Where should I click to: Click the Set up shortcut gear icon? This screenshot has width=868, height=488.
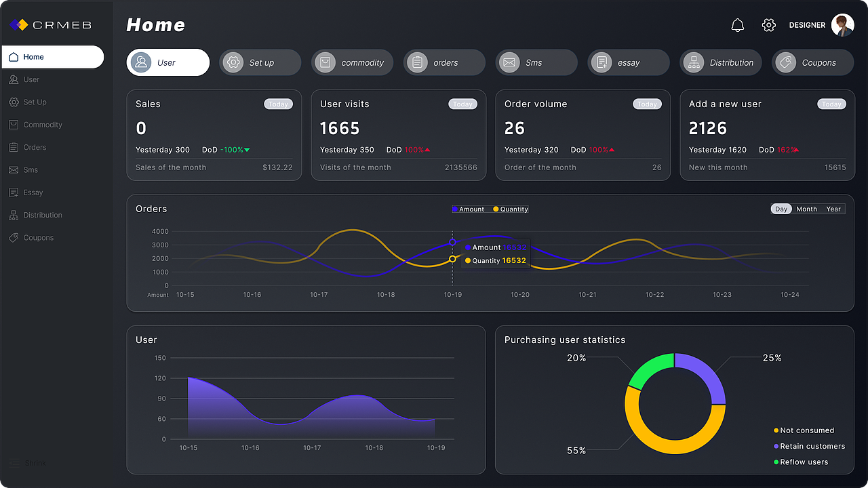tap(233, 62)
